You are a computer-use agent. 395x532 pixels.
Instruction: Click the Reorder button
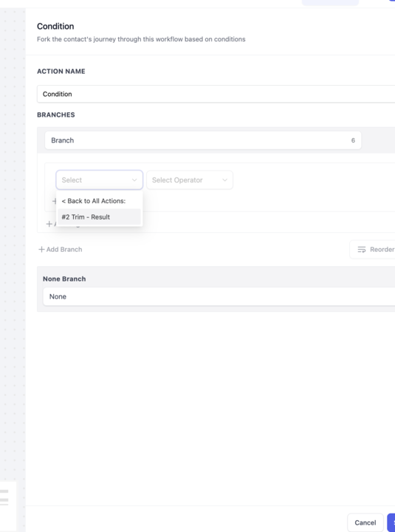pyautogui.click(x=373, y=250)
